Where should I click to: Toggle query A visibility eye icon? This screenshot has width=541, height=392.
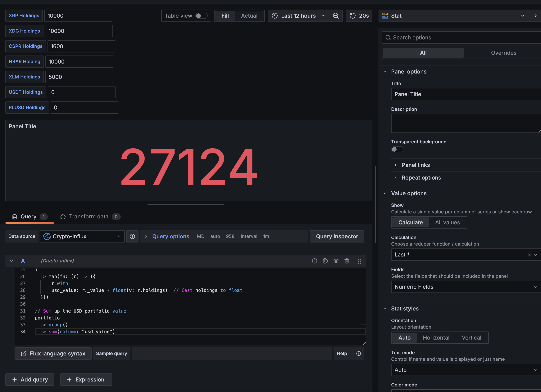coord(336,261)
